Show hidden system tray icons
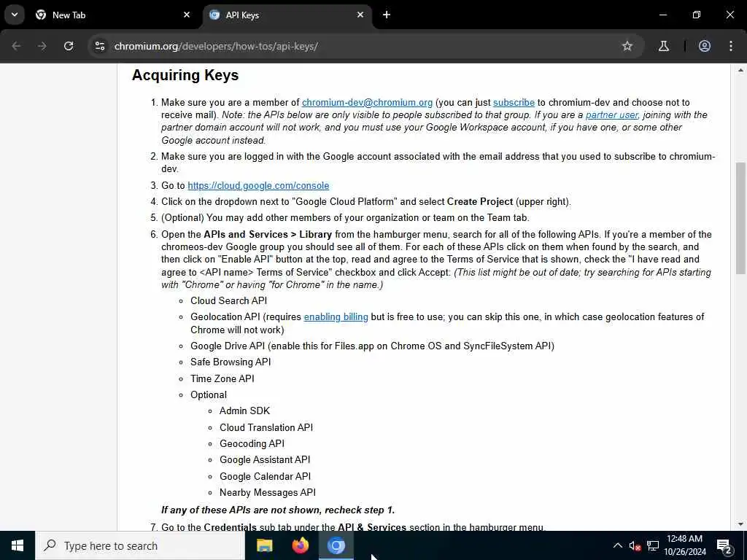The image size is (747, 560). pyautogui.click(x=617, y=545)
